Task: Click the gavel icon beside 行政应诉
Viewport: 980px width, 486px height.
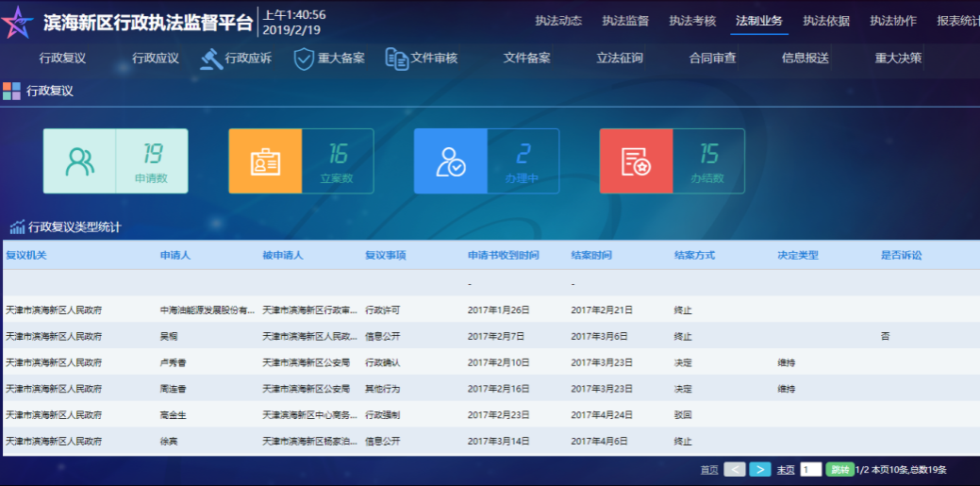Action: [212, 59]
